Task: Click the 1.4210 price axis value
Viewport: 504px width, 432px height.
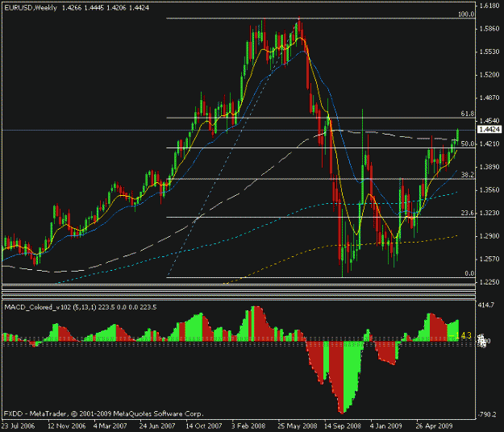Action: [489, 143]
